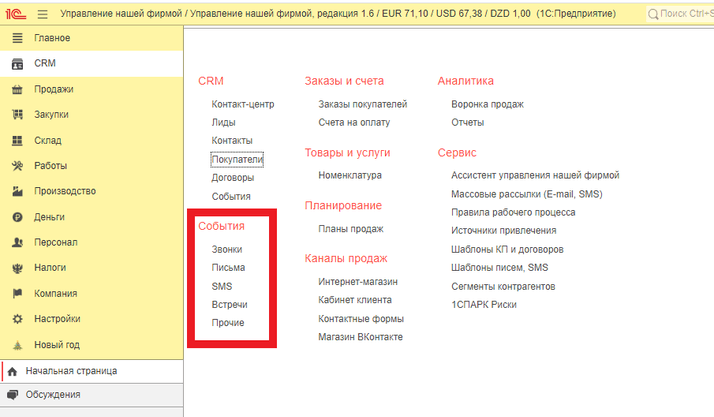Click the Налоги emblem icon
714x417 pixels.
pos(17,268)
